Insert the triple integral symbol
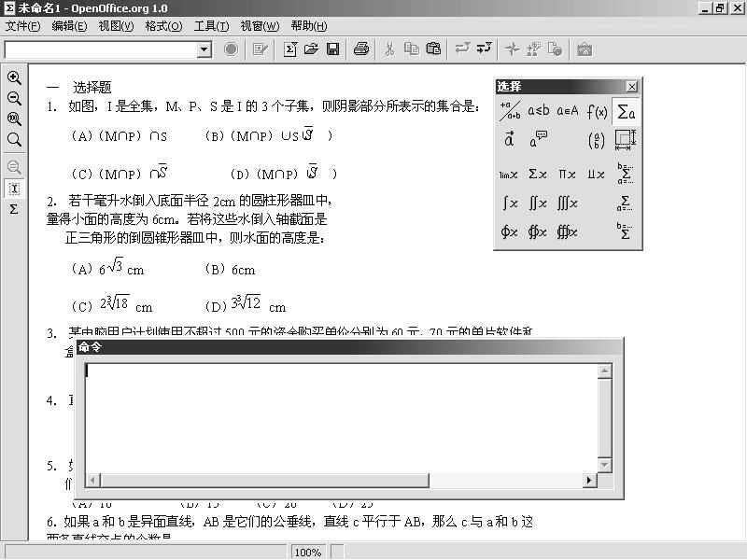Viewport: 747px width, 560px height. [x=569, y=203]
